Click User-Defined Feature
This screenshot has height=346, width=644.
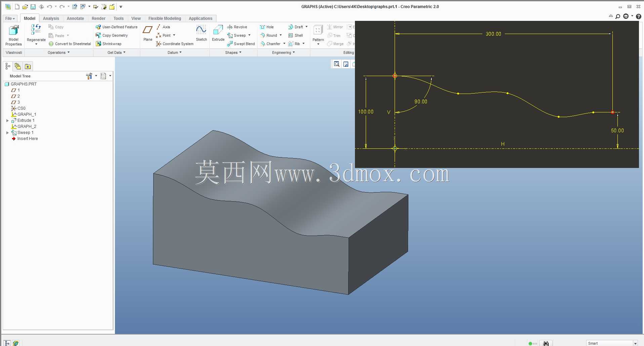click(x=116, y=27)
